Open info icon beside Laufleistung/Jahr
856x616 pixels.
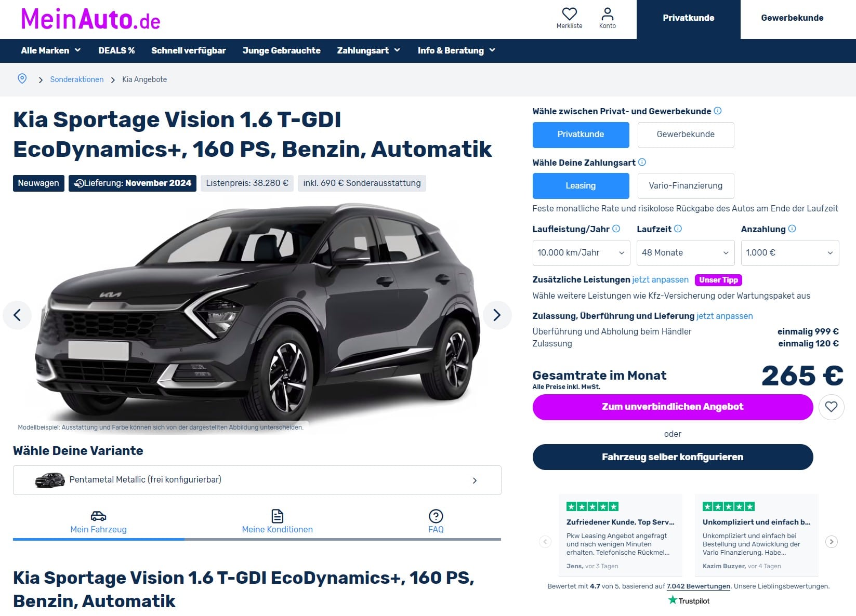click(616, 229)
